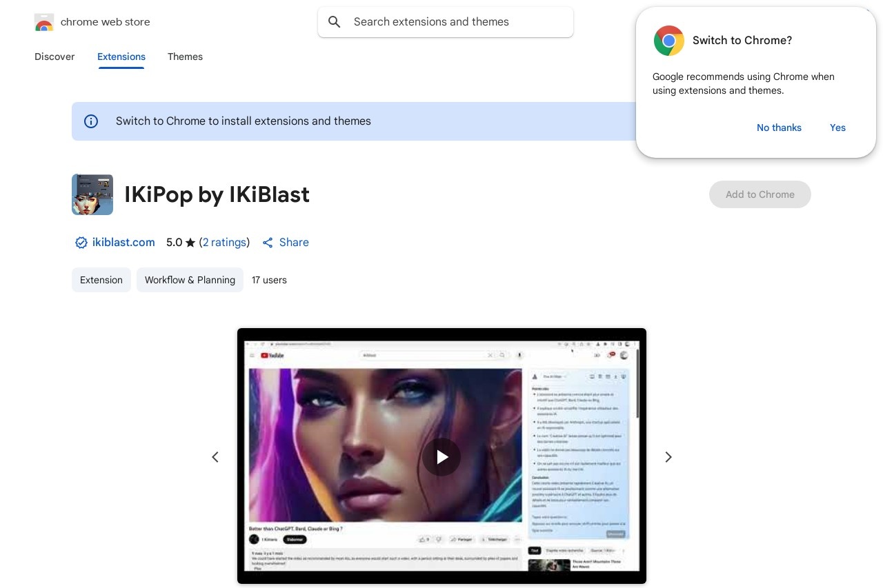Open the 2 ratings link

tap(225, 243)
